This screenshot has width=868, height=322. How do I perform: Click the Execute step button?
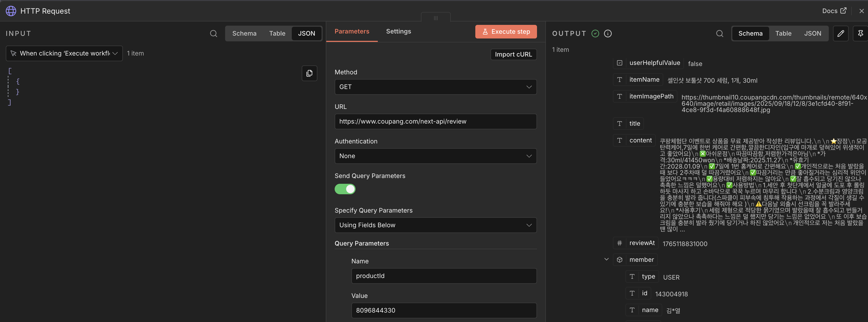(x=506, y=32)
